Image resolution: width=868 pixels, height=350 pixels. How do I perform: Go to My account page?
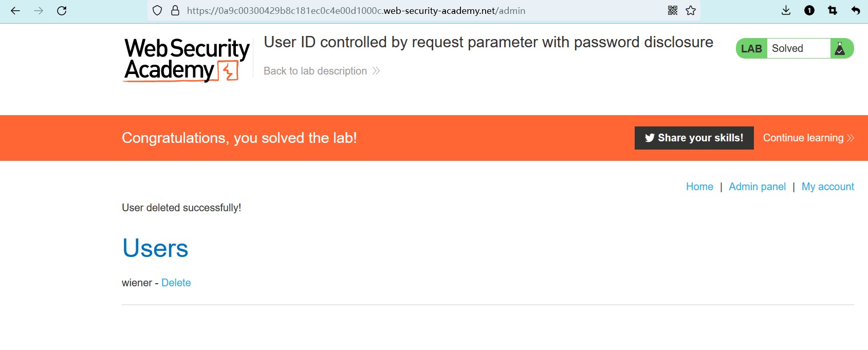827,187
